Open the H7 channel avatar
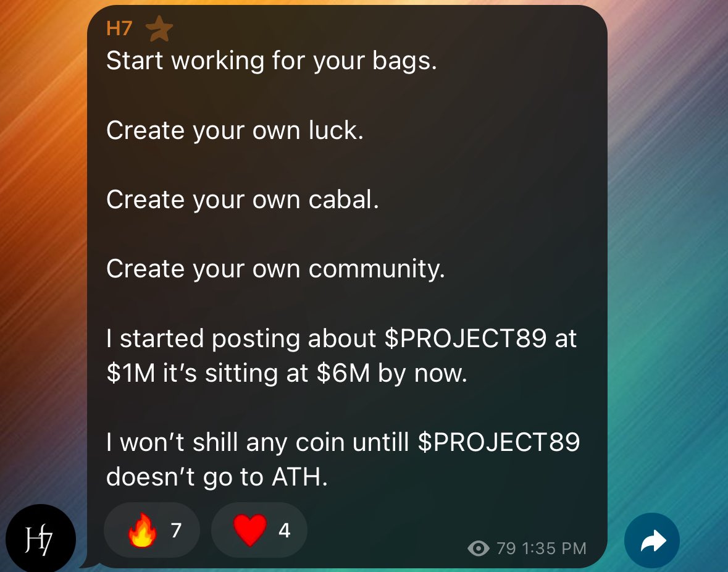 click(x=41, y=539)
